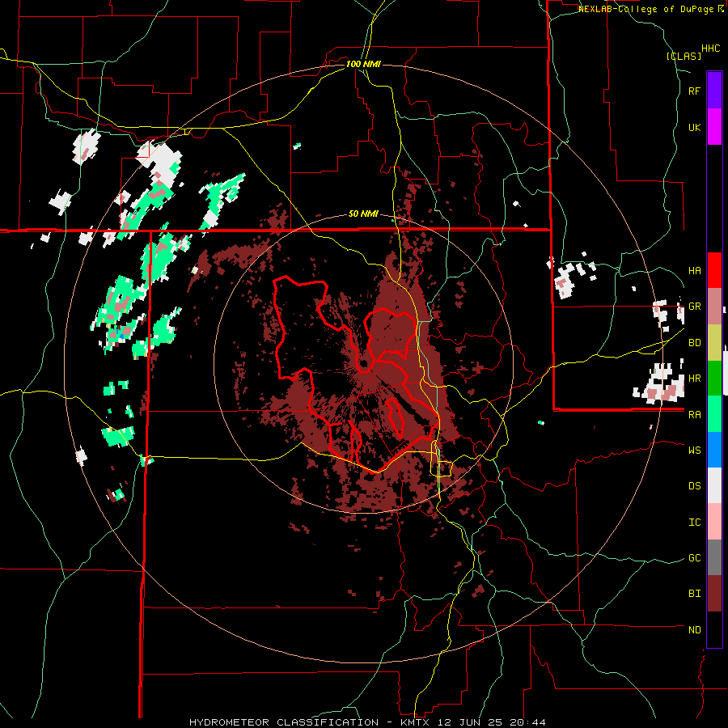The height and width of the screenshot is (728, 728).
Task: Click the [CLAS] label
Action: click(684, 56)
